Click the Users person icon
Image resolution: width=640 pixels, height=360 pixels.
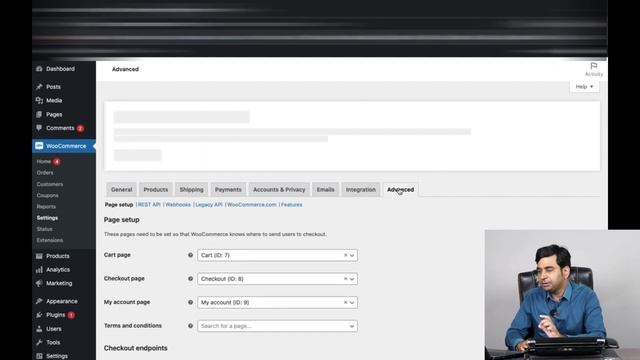(39, 329)
